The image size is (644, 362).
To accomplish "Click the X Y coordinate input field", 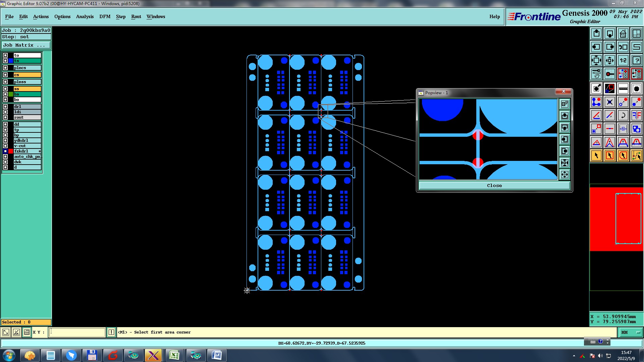I will 77,332.
